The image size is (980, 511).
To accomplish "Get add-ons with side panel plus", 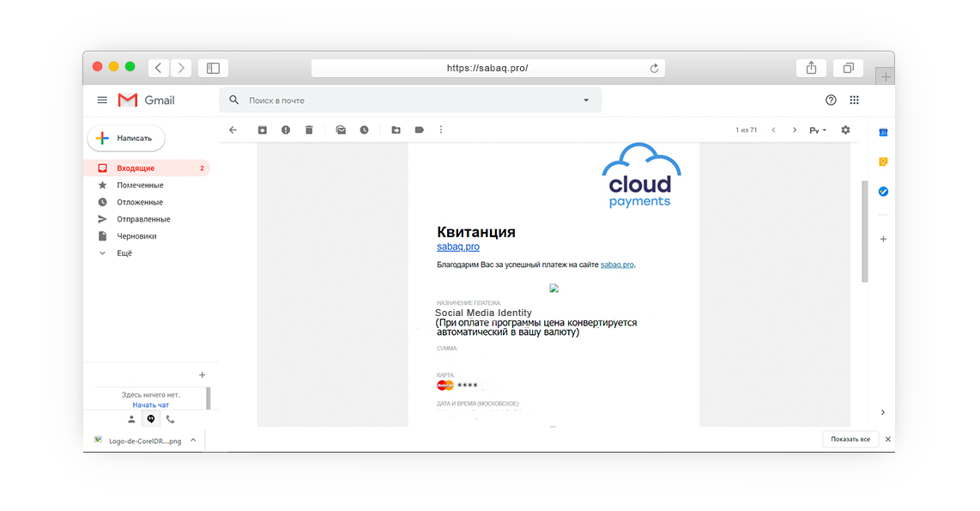I will (x=883, y=239).
